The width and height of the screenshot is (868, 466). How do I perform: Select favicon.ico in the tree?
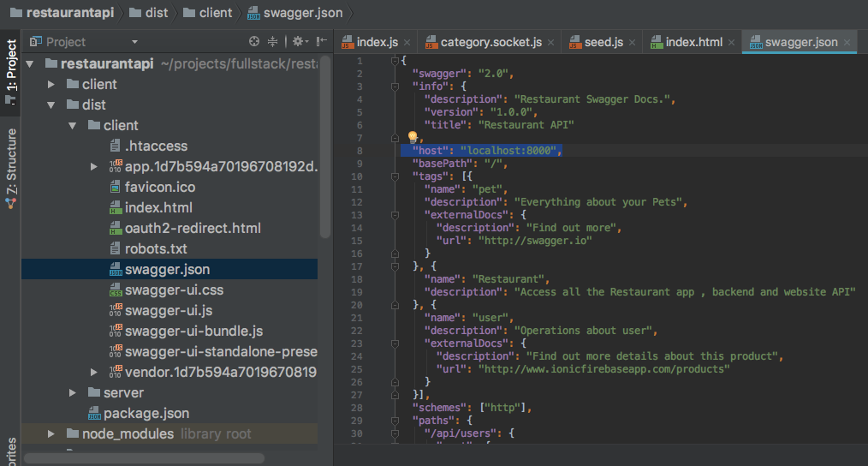[x=160, y=188]
